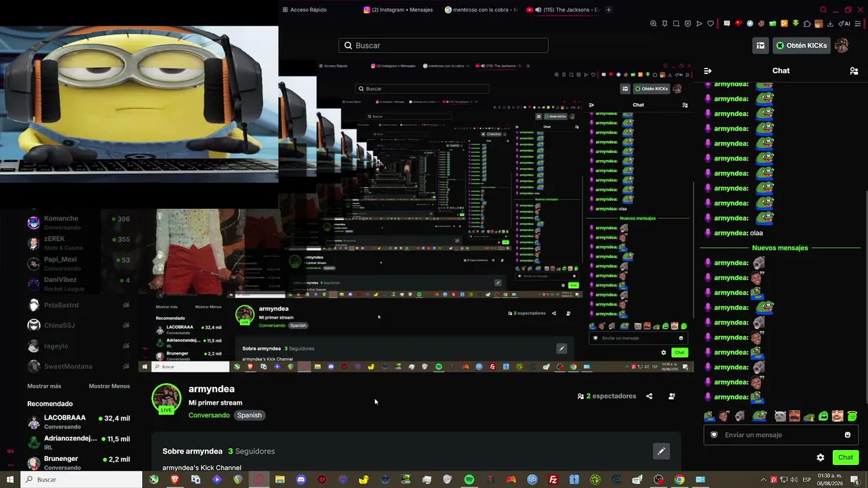The width and height of the screenshot is (868, 488).
Task: Click the Windows taskbar Buscar box
Action: coord(81,480)
